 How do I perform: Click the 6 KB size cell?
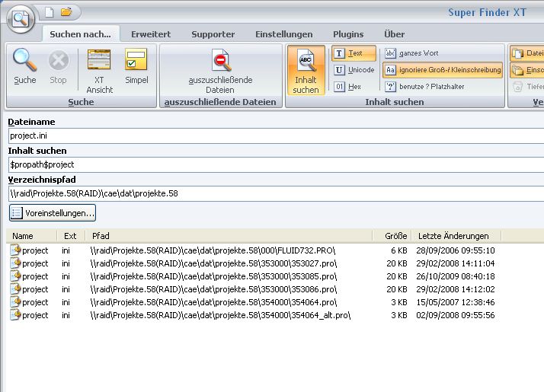pos(399,250)
